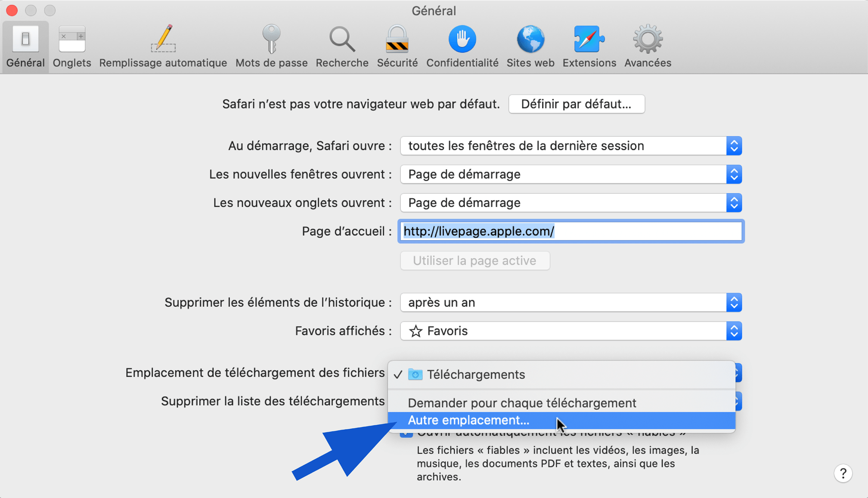Switch to the Onglets preferences pane

[72, 46]
